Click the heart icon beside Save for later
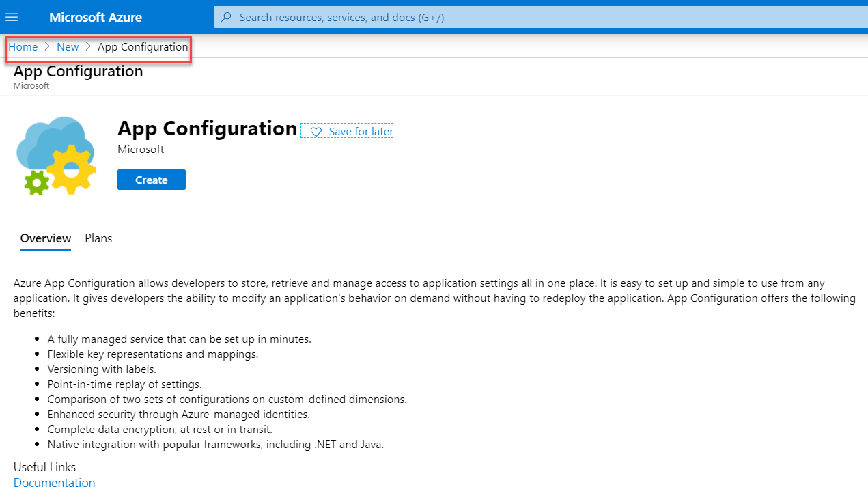Image resolution: width=868 pixels, height=504 pixels. click(316, 131)
